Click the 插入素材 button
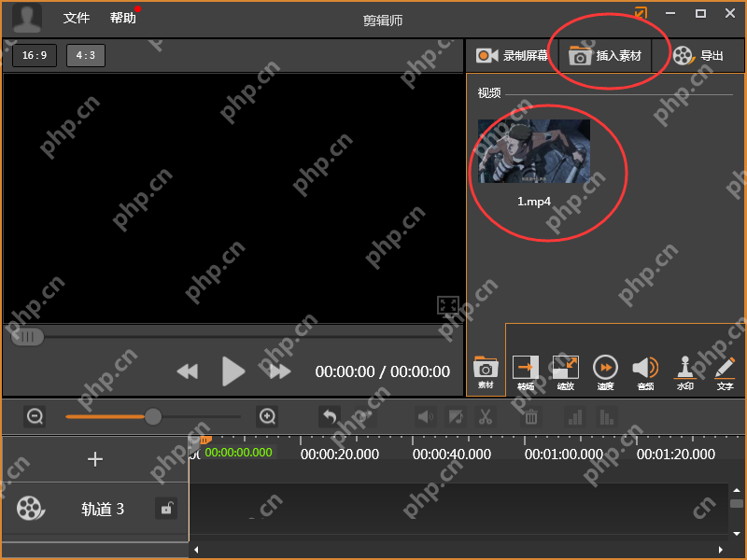The height and width of the screenshot is (560, 747). (606, 56)
